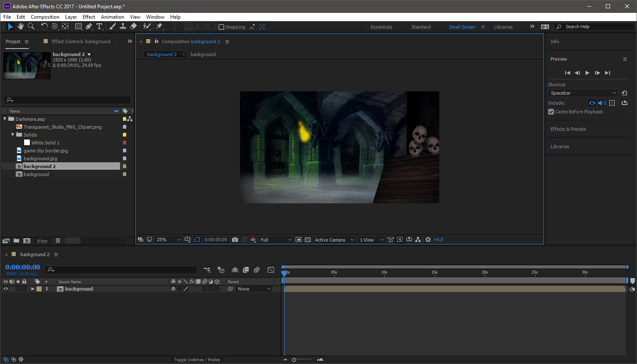Open the Active Camera dropdown
Screen dimensions: 637x364
(334, 240)
